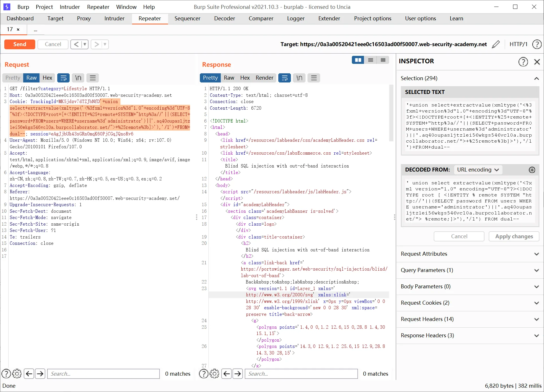Go to next request search match
This screenshot has height=392, width=544.
click(x=40, y=374)
